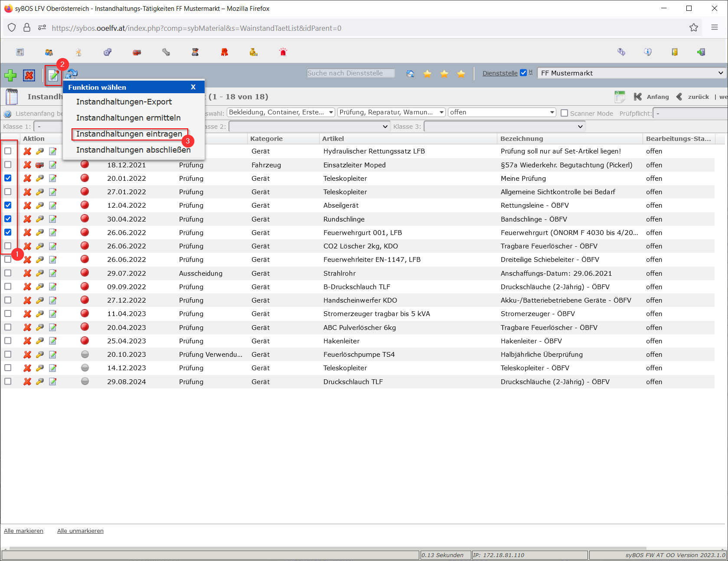Open key icon for Feuerlöschpumpe TS4 row
728x561 pixels.
tap(40, 355)
